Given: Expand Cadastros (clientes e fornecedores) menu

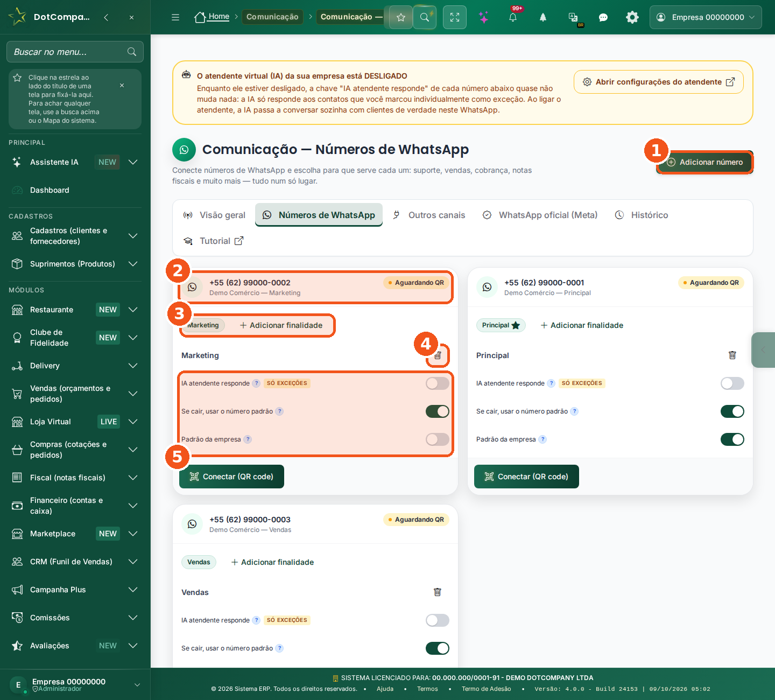Looking at the screenshot, I should tap(75, 236).
